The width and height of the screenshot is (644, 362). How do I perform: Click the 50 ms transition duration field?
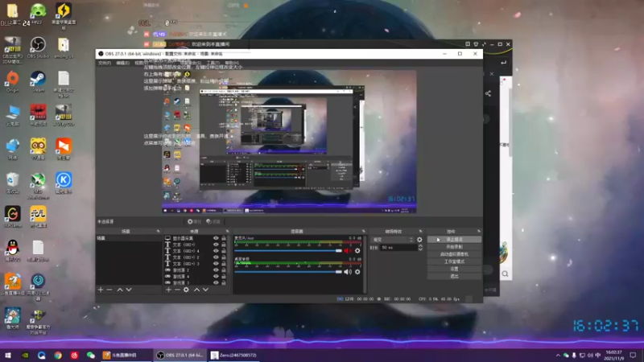[398, 248]
